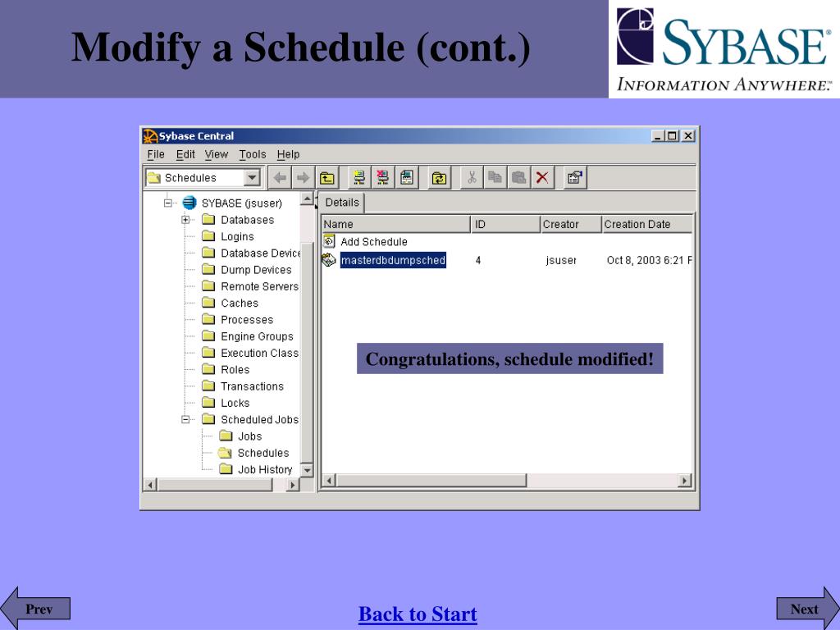The width and height of the screenshot is (840, 630).
Task: Click the Logins folder icon
Action: 208,236
